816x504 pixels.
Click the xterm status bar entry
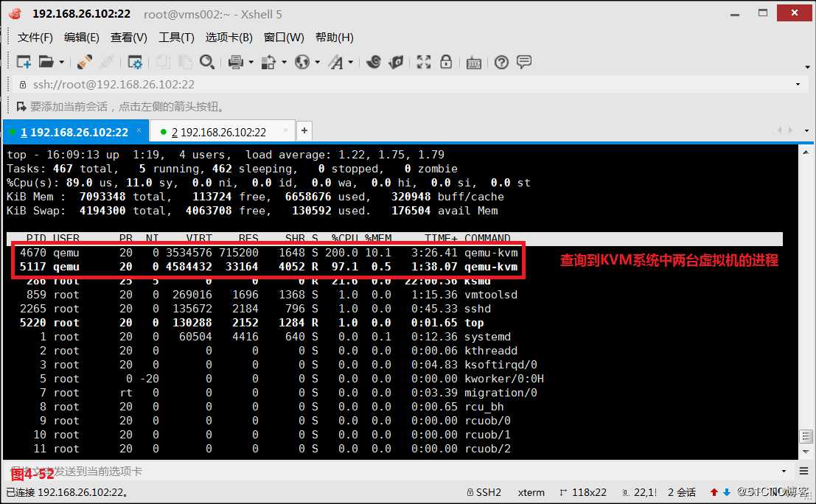(x=531, y=492)
